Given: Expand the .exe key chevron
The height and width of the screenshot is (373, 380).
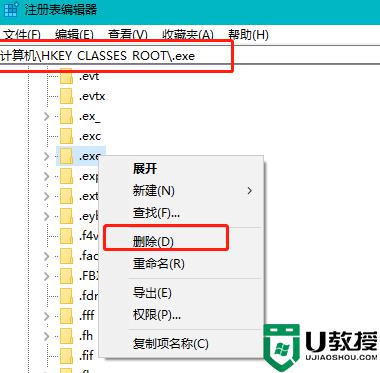Looking at the screenshot, I should (47, 156).
